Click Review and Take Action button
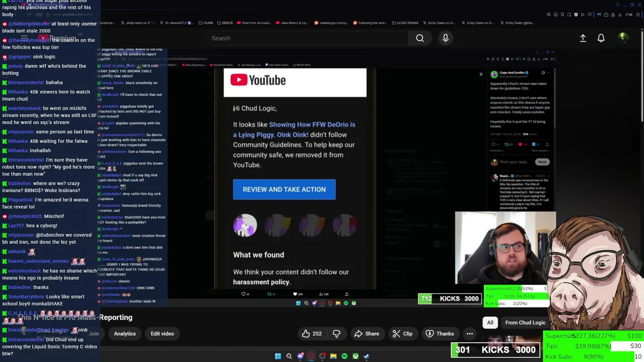644x362 pixels. coord(284,190)
